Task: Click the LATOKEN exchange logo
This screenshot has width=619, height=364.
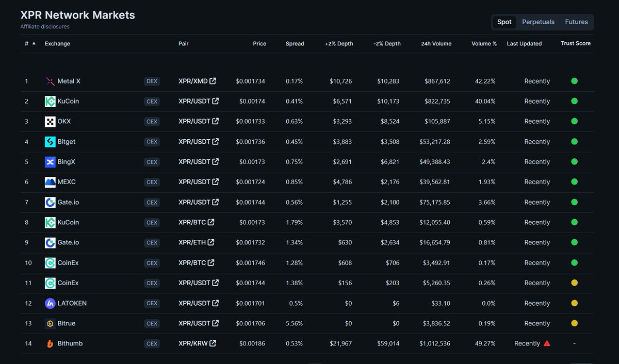Action: (50, 303)
